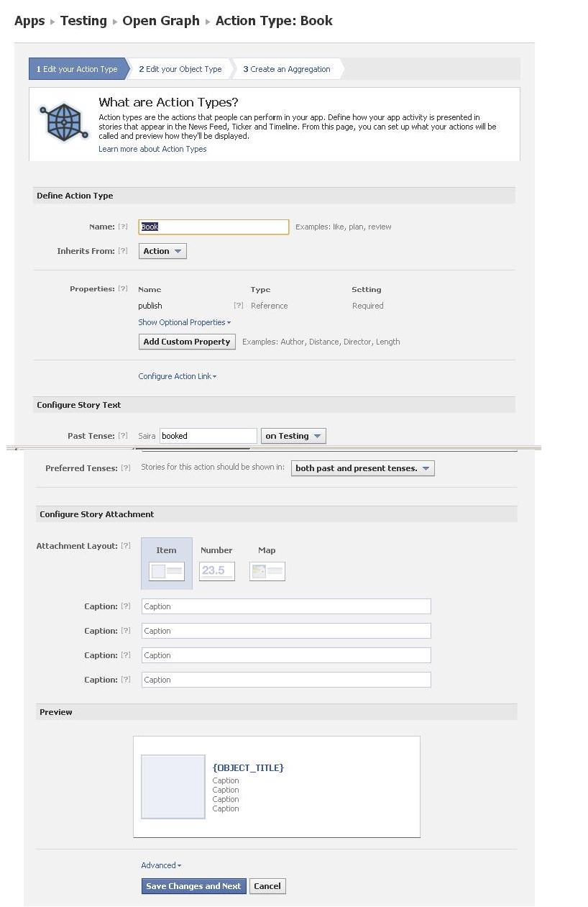Expand the Advanced section

pyautogui.click(x=161, y=865)
